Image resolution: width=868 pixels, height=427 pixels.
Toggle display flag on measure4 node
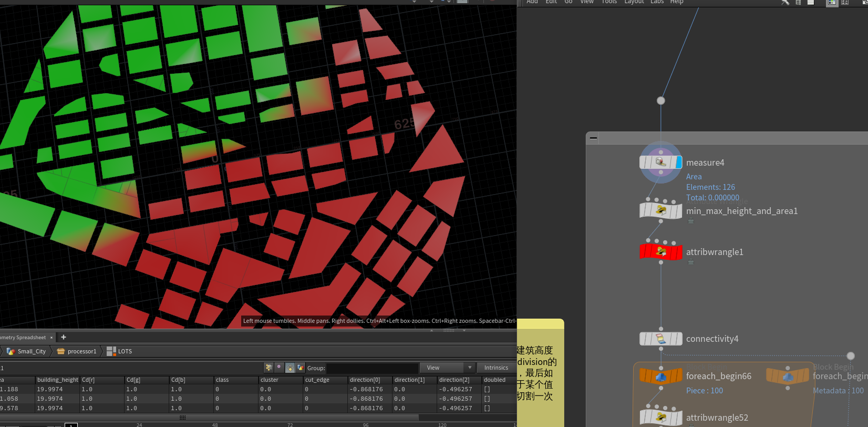tap(679, 162)
